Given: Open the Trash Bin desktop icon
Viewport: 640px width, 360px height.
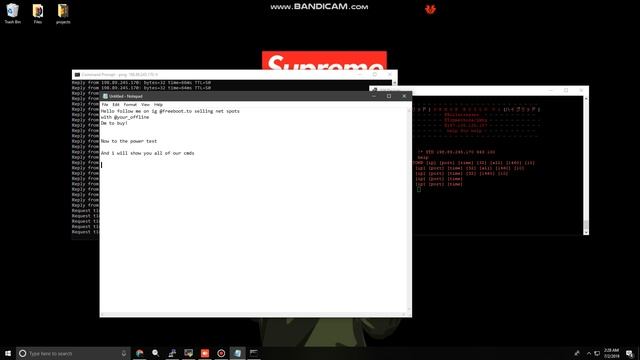Looking at the screenshot, I should [13, 13].
